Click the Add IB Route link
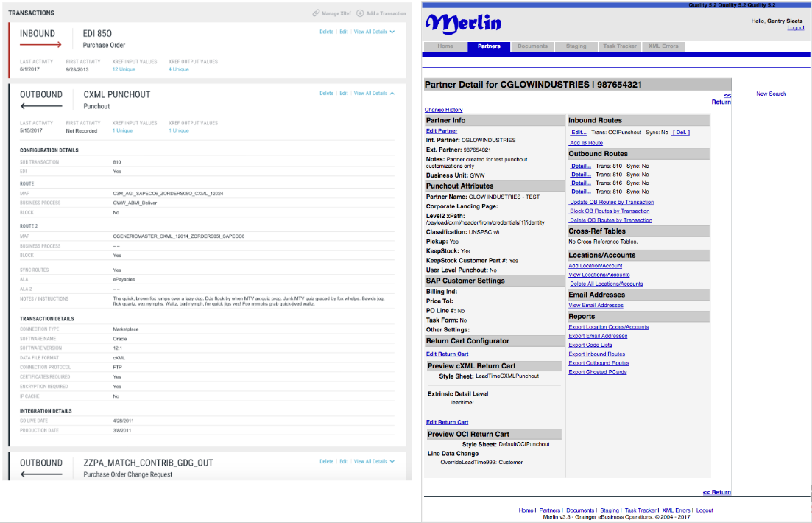 point(586,143)
